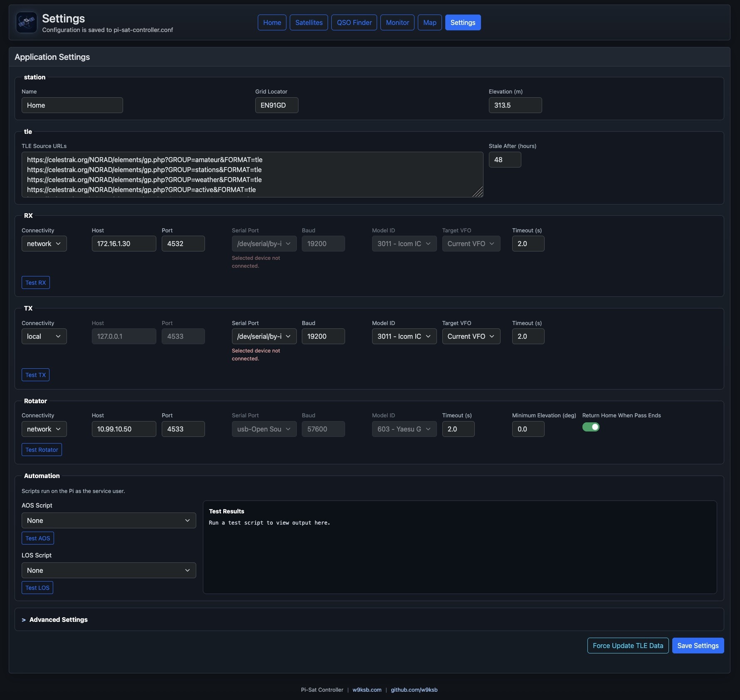
Task: Click the Minimum Elevation field
Action: (528, 429)
